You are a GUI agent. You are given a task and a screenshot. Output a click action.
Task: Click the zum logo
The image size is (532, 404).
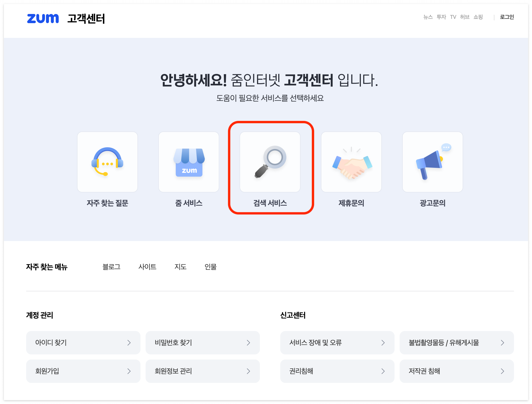point(43,18)
